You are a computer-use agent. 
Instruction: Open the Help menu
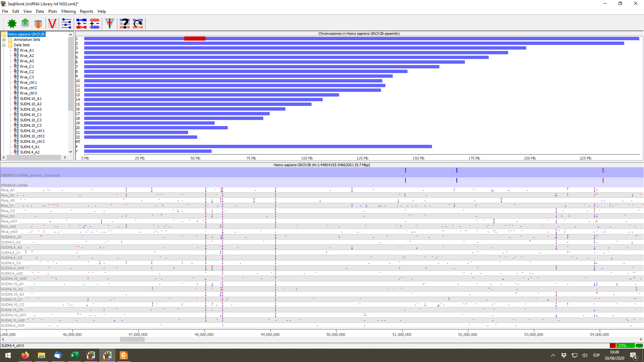[x=102, y=11]
